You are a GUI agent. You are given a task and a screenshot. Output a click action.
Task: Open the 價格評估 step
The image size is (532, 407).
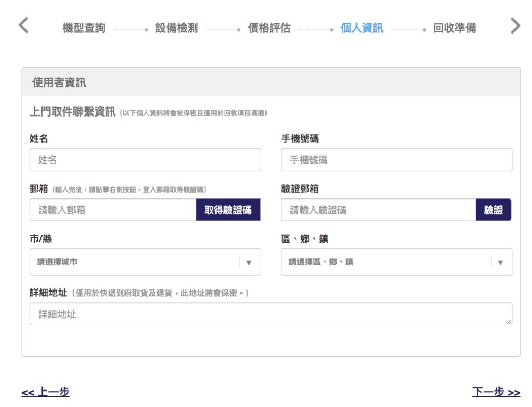point(269,29)
